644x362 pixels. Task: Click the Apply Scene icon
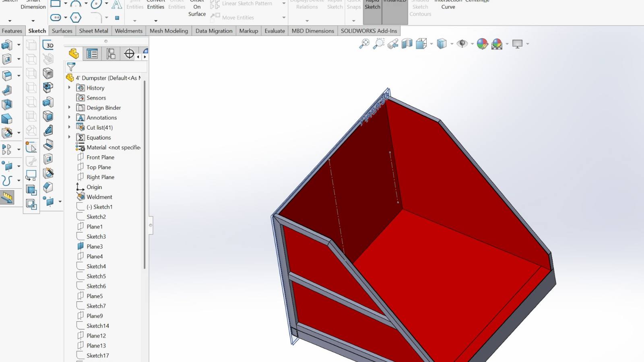point(497,43)
